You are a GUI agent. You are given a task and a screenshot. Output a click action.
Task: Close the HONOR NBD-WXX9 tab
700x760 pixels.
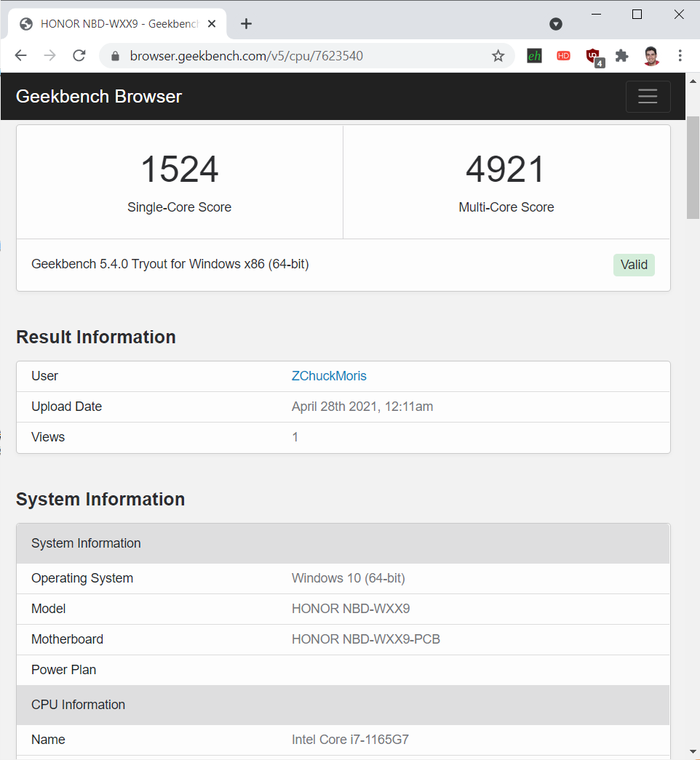pos(212,24)
